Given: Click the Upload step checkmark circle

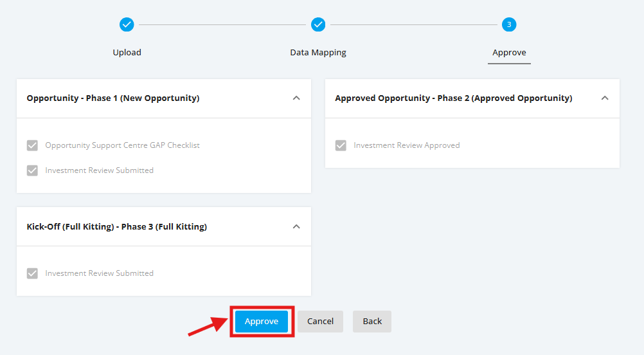Looking at the screenshot, I should (127, 24).
